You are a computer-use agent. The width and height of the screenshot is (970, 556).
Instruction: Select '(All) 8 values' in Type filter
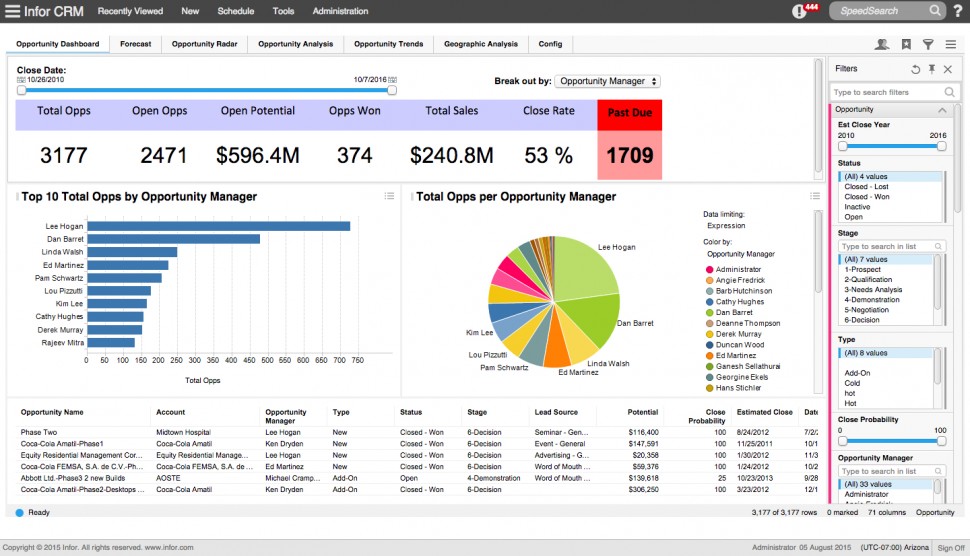pos(886,353)
